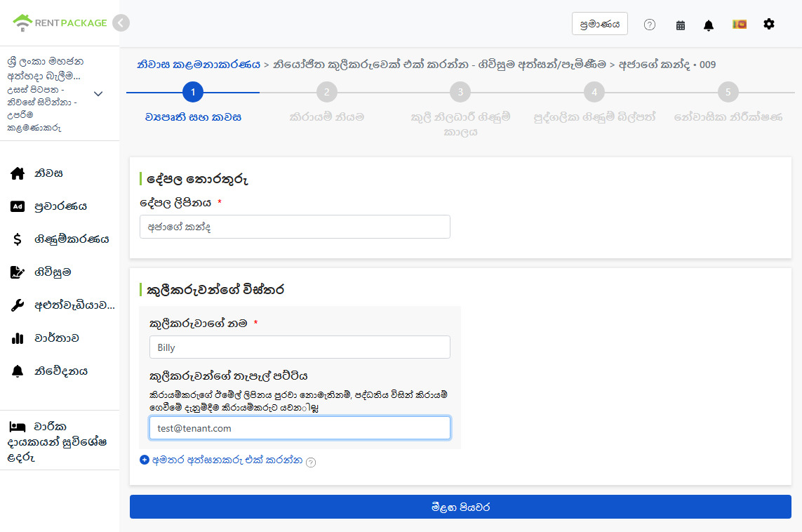Screen dimensions: 802x532
Task: Open the calendar icon in the header
Action: (x=681, y=25)
